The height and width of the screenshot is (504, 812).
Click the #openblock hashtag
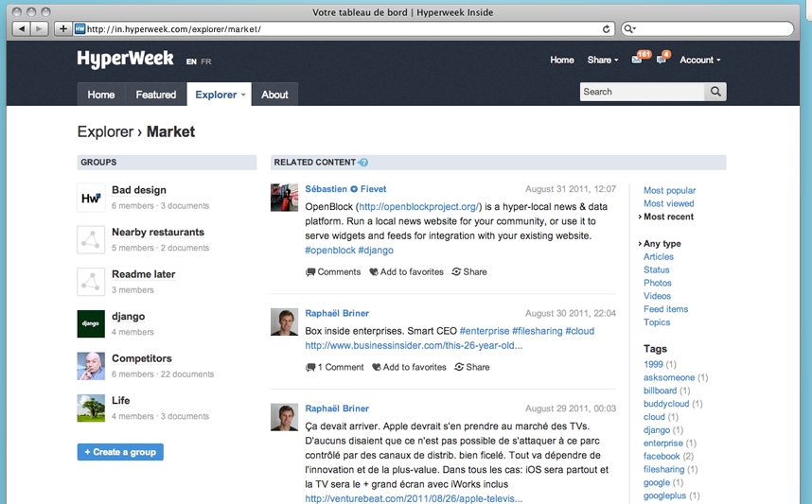(x=330, y=251)
